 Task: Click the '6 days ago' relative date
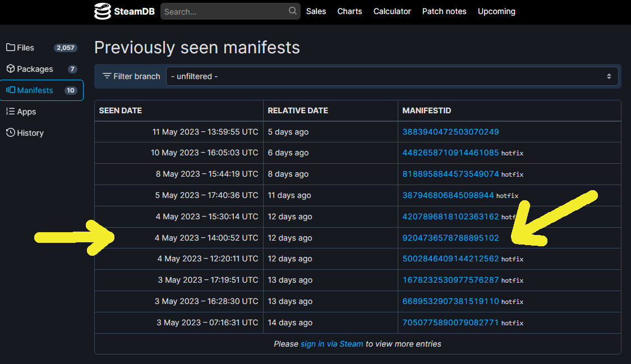click(x=288, y=153)
